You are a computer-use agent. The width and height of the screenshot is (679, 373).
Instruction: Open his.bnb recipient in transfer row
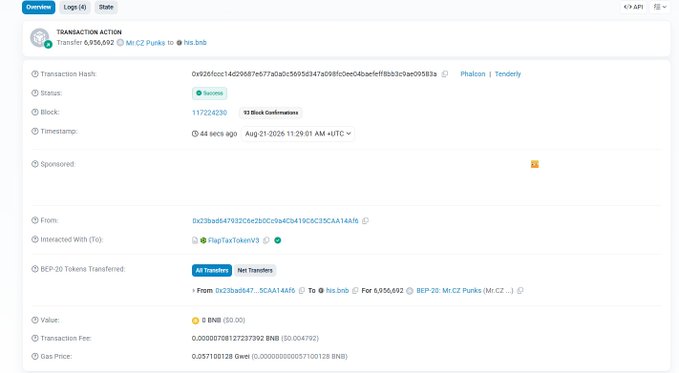coord(337,291)
